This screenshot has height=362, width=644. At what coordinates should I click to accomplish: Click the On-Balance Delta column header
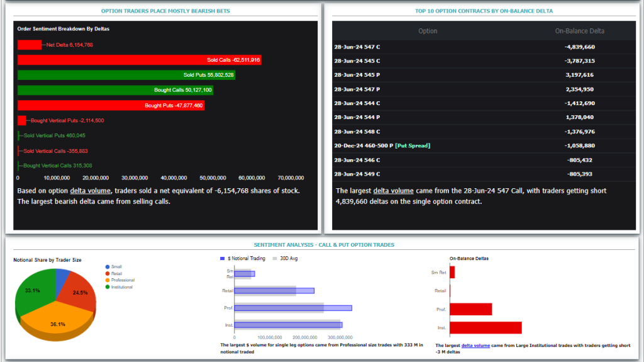tap(579, 31)
